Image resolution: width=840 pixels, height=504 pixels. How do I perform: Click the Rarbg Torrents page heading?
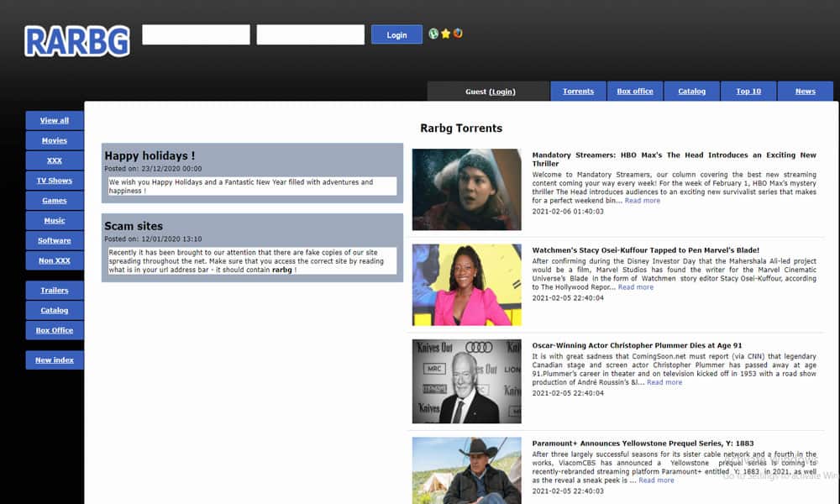click(x=461, y=128)
